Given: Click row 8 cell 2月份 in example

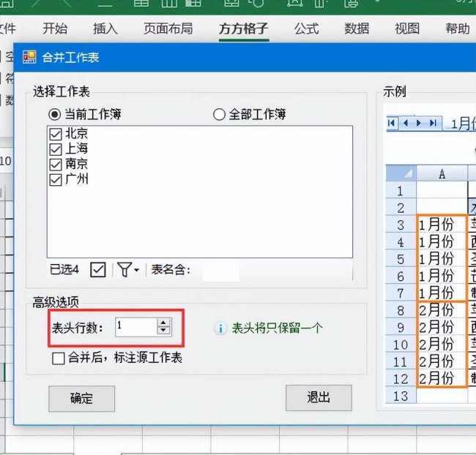Looking at the screenshot, I should pos(442,310).
